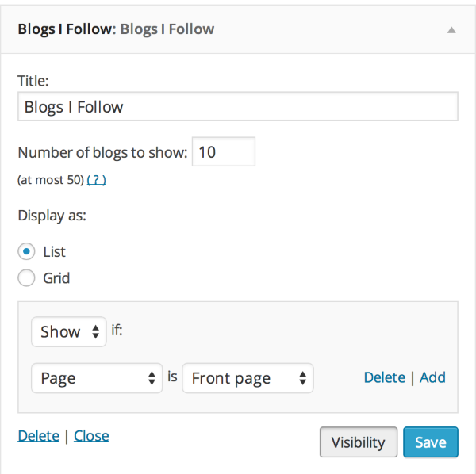Image resolution: width=476 pixels, height=474 pixels.
Task: Open the (?) help link
Action: (x=96, y=180)
